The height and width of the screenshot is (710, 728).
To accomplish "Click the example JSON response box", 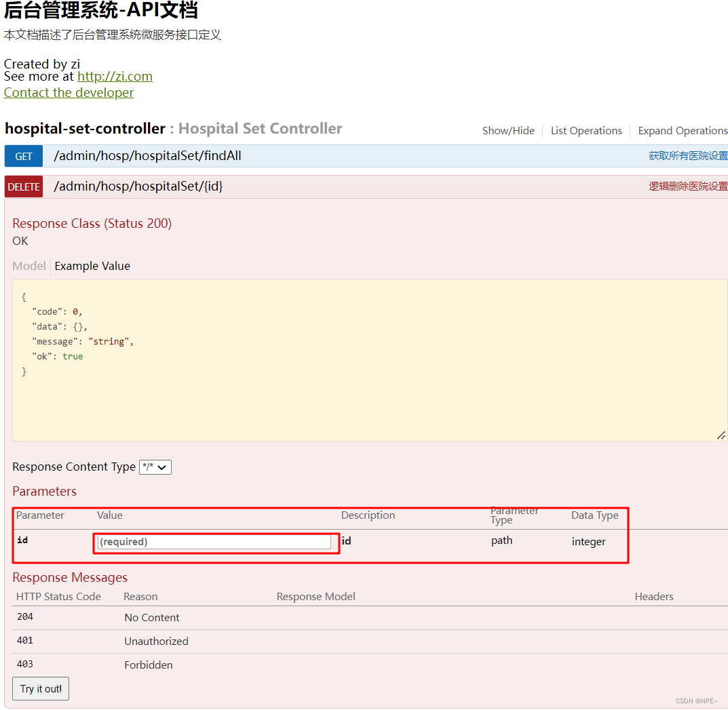I will click(370, 360).
